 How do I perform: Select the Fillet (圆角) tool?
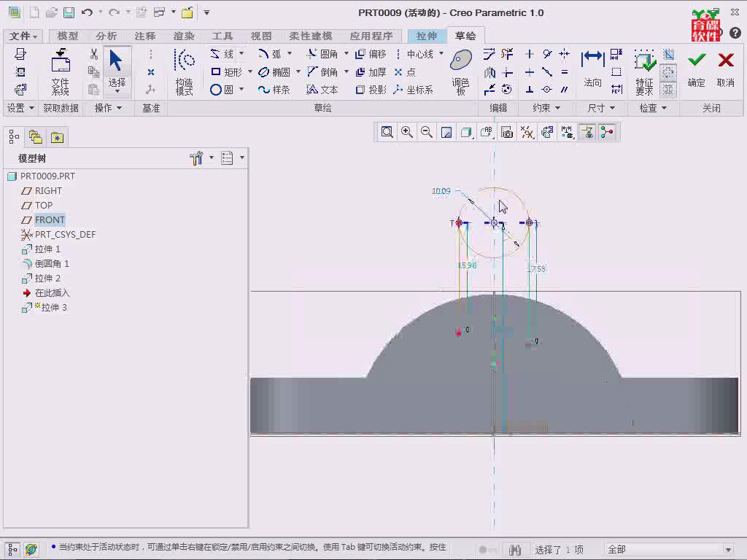322,54
